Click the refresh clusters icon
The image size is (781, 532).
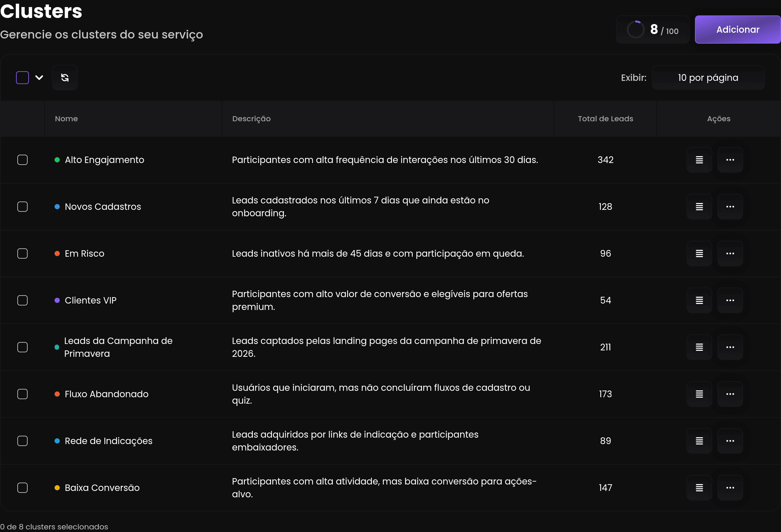click(65, 78)
